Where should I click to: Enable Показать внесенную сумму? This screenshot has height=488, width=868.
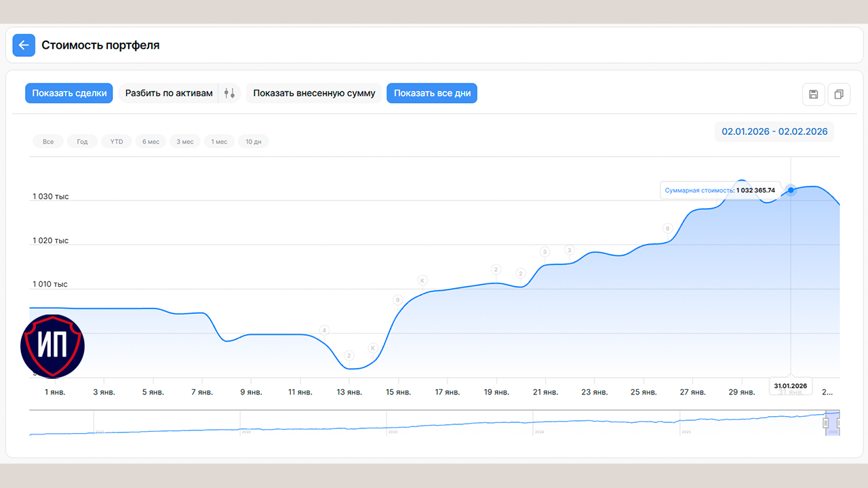point(314,94)
